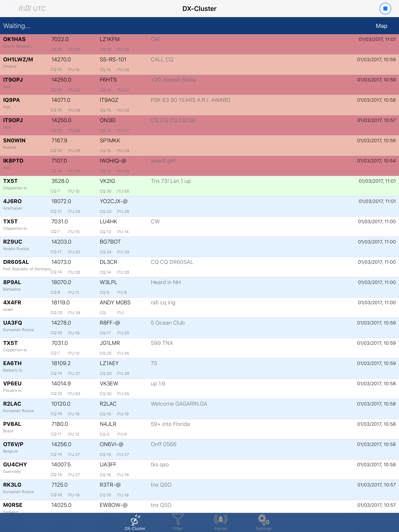Screen dimensions: 399x532
Task: Open the Map view
Action: 382,26
